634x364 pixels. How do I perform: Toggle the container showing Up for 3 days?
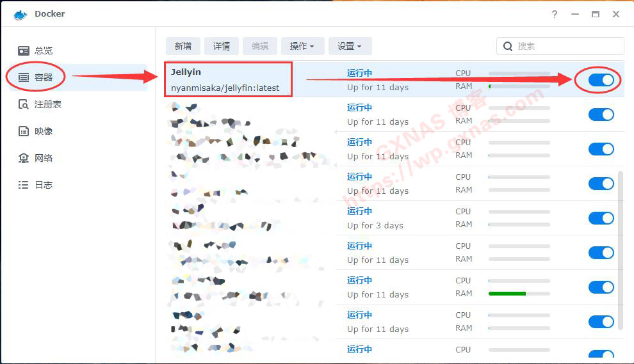click(x=601, y=218)
